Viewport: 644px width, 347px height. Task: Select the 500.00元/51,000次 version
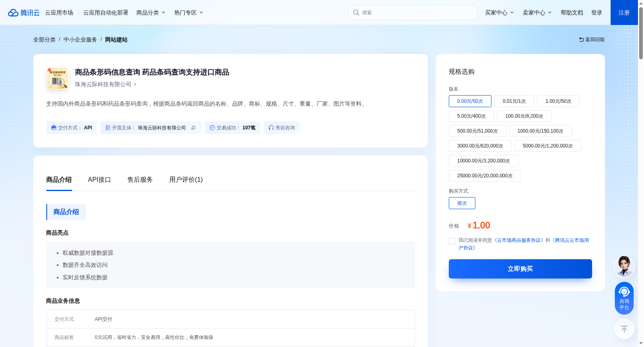tap(477, 131)
